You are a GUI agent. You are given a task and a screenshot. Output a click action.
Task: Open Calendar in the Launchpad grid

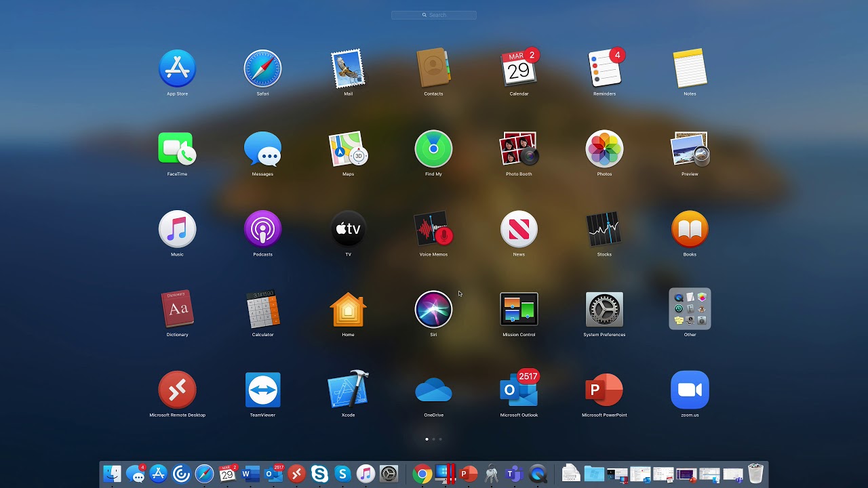tap(519, 68)
